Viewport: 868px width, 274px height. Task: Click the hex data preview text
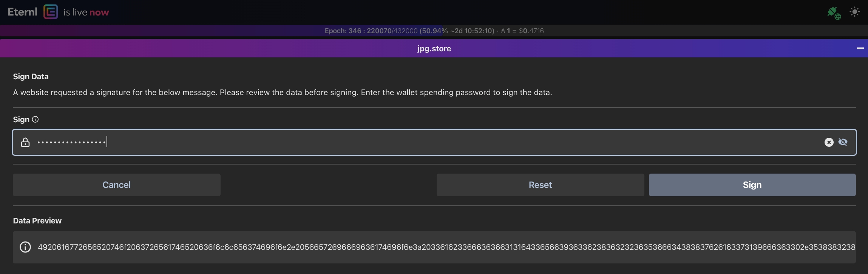point(446,247)
